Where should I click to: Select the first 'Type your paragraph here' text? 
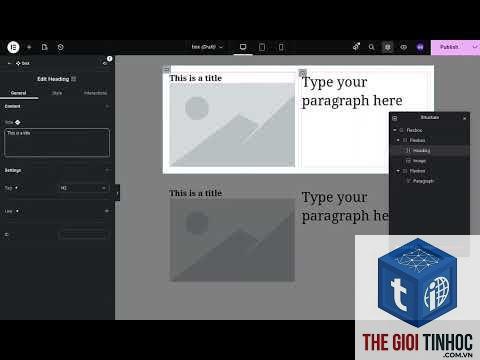(352, 91)
